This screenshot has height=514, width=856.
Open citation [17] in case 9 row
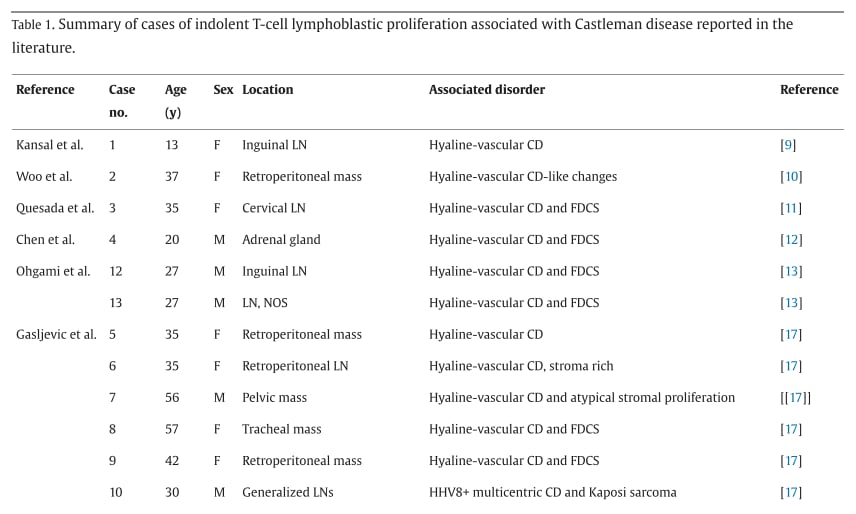791,461
